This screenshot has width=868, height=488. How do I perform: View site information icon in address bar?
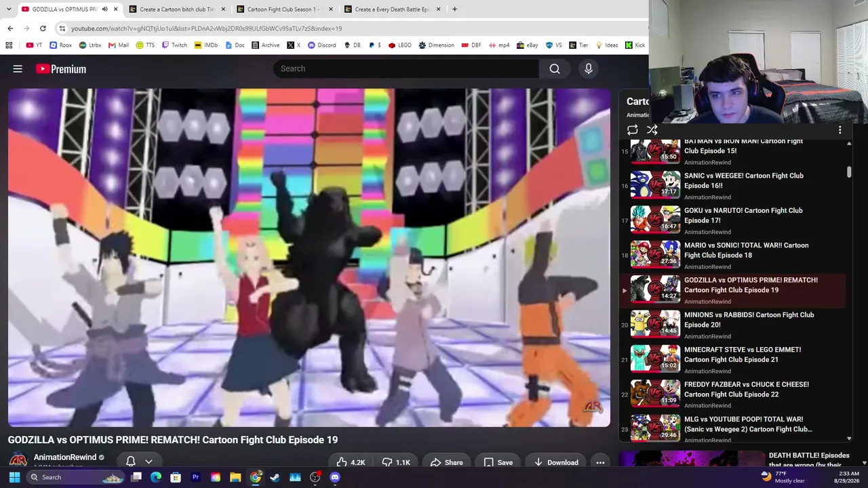(62, 28)
